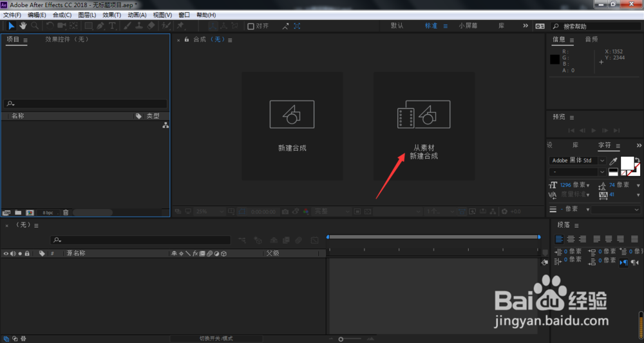Screen dimensions: 644x343
Task: Click the Project panel search field
Action: pyautogui.click(x=86, y=104)
